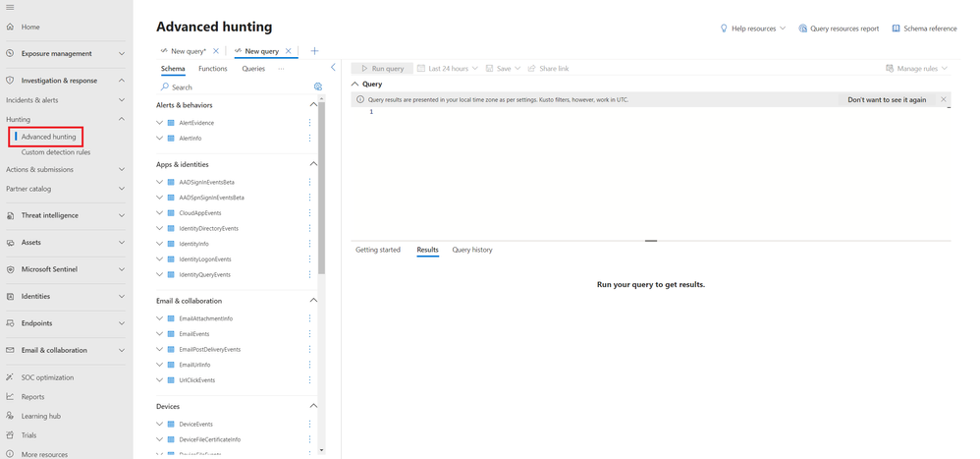This screenshot has height=459, width=980.
Task: Collapse Investigation & response section
Action: tap(121, 81)
